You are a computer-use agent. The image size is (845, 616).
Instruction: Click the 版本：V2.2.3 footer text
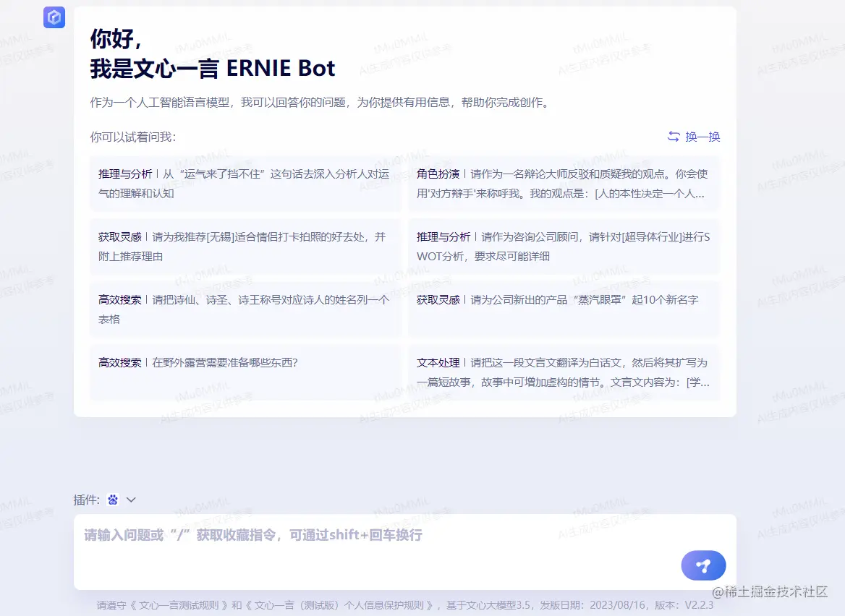coord(684,605)
